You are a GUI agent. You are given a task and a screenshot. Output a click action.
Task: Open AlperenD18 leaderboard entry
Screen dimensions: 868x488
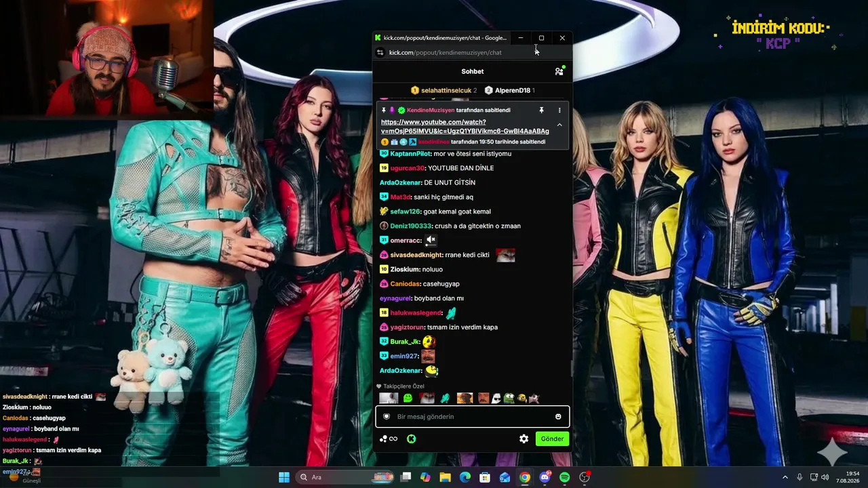pos(510,90)
